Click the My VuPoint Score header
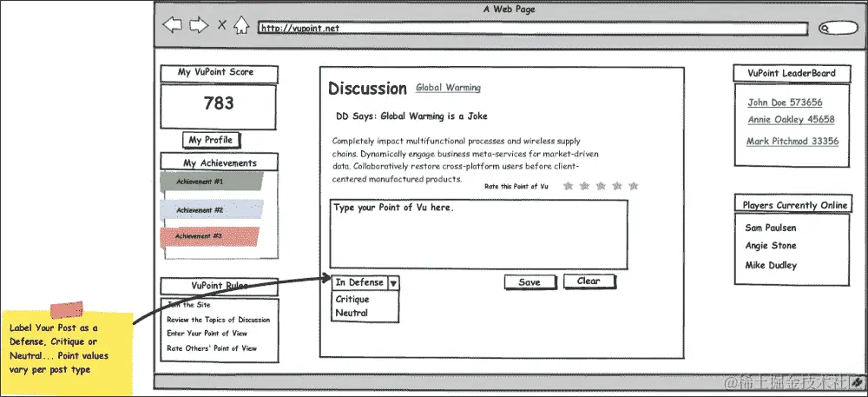 220,74
